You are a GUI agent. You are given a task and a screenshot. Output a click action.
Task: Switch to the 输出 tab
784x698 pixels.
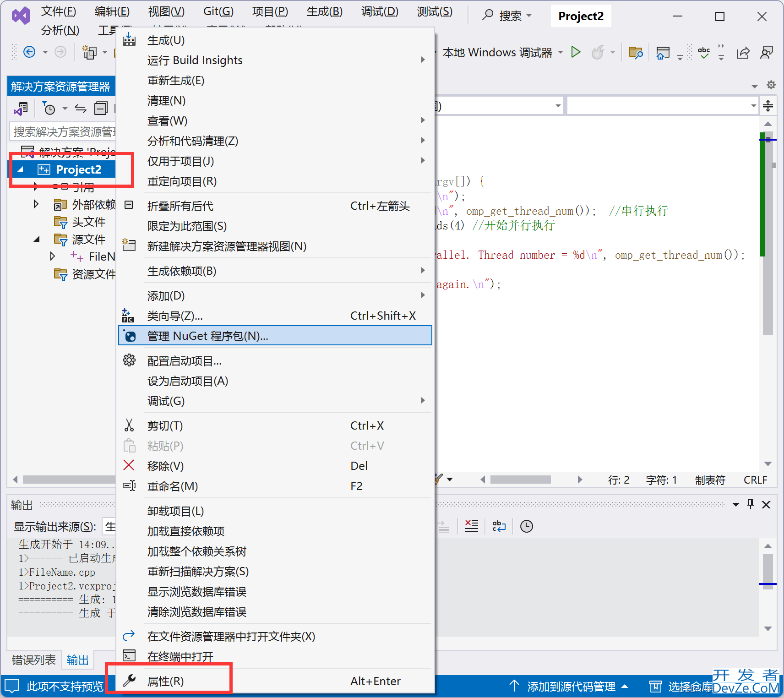tap(77, 660)
